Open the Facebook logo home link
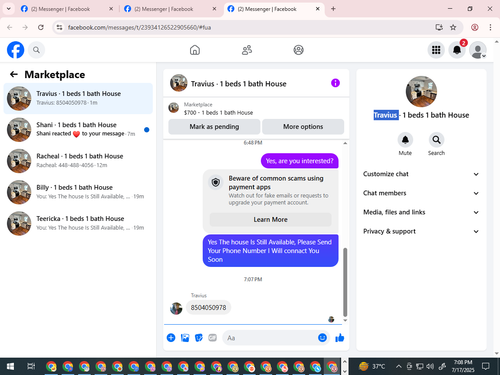Viewport: 500px width, 375px height. pyautogui.click(x=15, y=50)
